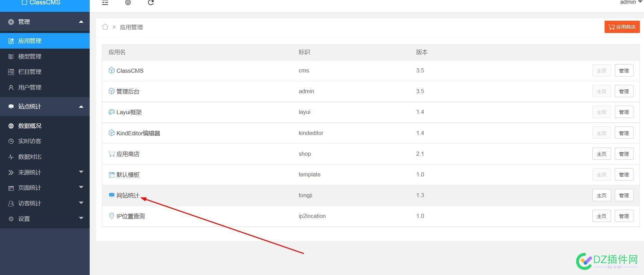
Task: Open 数据概况 in the sidebar
Action: coord(45,126)
